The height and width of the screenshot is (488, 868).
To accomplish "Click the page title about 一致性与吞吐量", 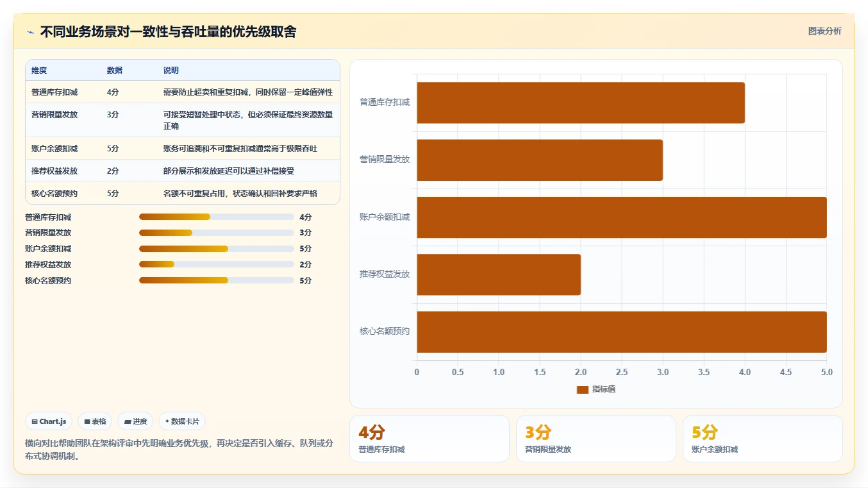I will pyautogui.click(x=168, y=32).
